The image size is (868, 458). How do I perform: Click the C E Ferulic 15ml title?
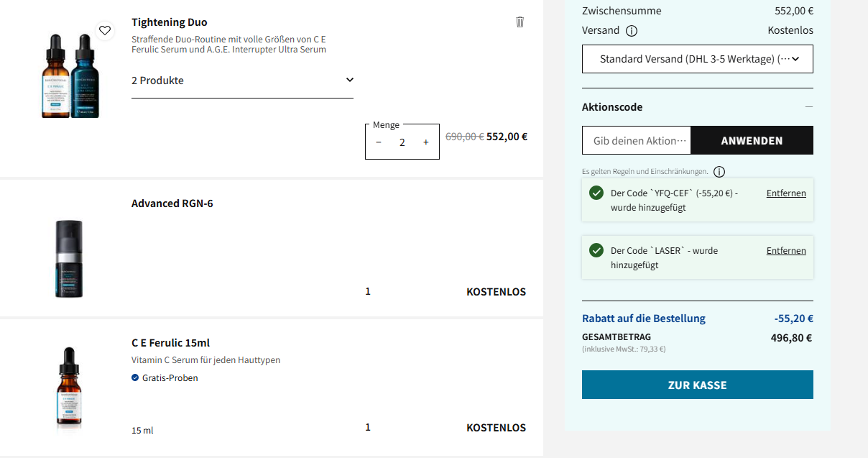(170, 343)
